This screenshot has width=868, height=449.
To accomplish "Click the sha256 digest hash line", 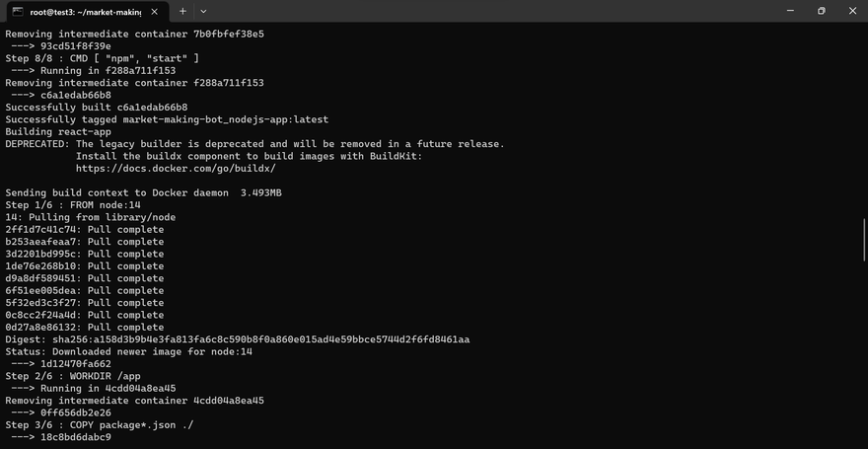I will (238, 339).
